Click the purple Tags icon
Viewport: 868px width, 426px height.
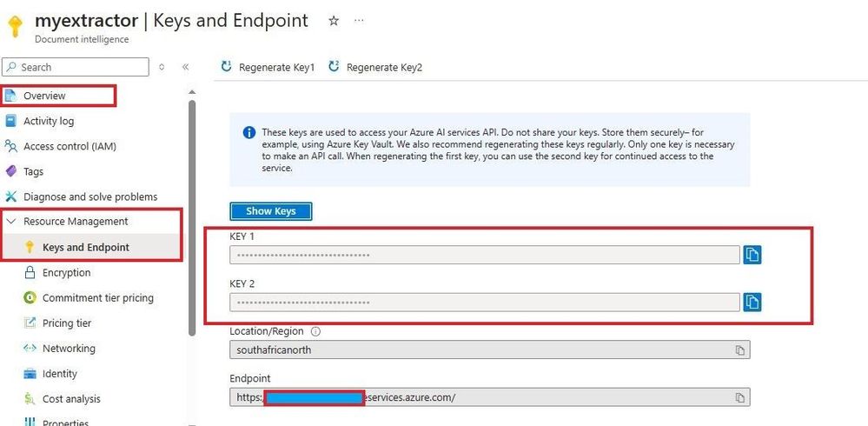tap(10, 171)
